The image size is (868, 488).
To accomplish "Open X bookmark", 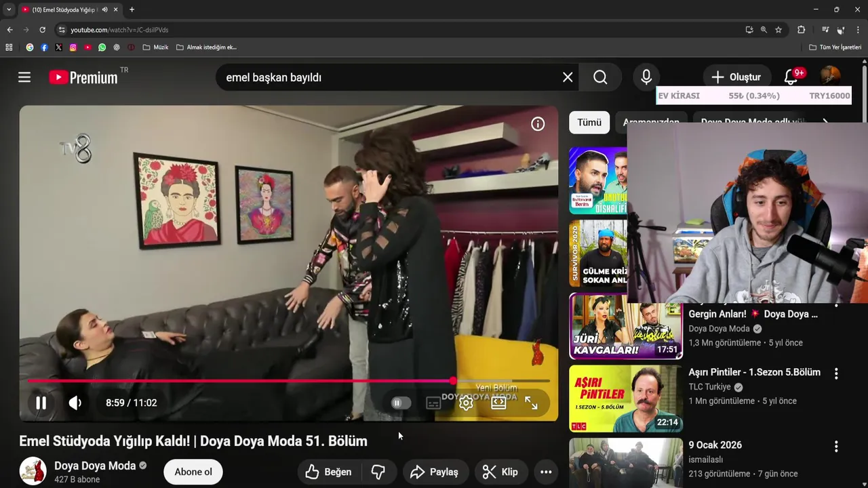I will click(58, 47).
